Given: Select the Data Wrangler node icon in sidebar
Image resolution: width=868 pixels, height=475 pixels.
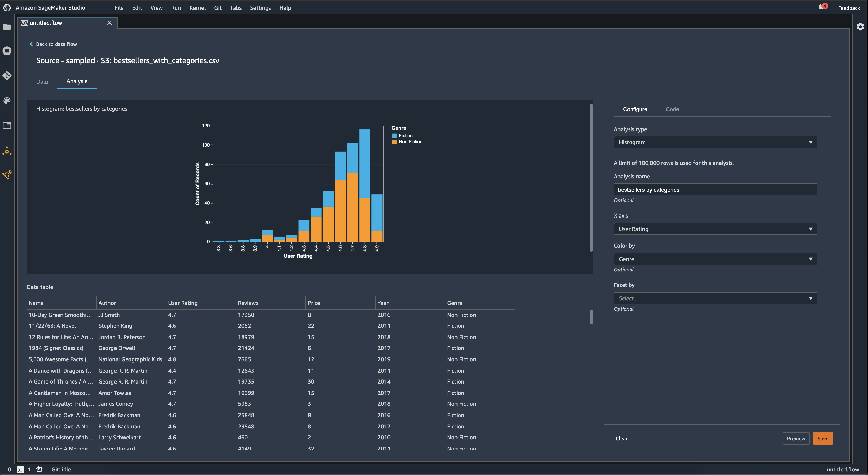Looking at the screenshot, I should tap(7, 175).
